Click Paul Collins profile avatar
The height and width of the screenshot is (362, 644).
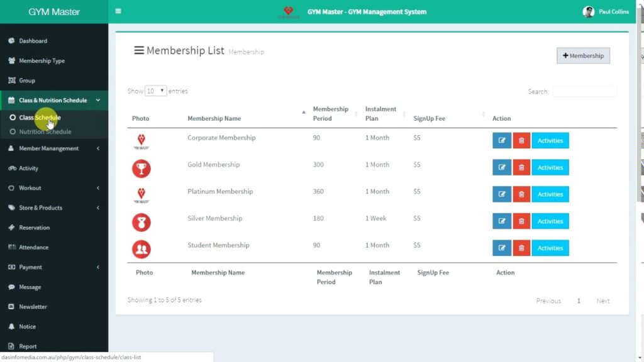tap(588, 11)
